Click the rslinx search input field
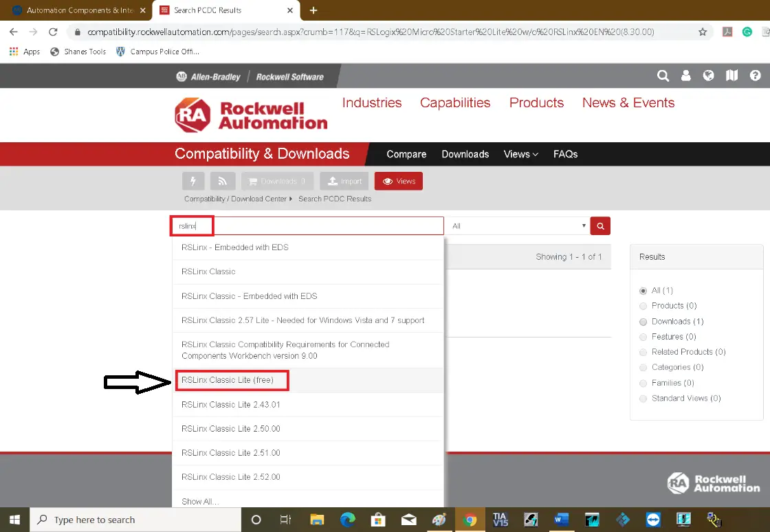The height and width of the screenshot is (532, 770). pos(307,225)
